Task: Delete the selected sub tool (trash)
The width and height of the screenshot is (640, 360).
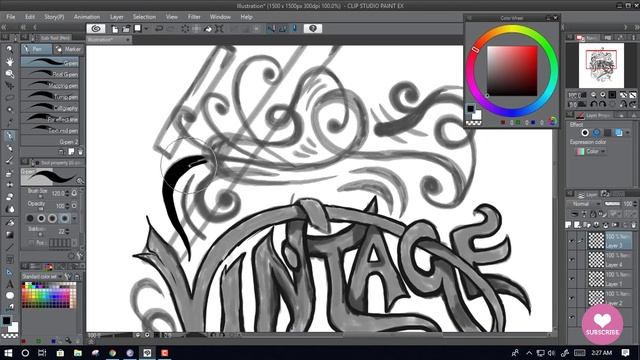Action: (80, 152)
